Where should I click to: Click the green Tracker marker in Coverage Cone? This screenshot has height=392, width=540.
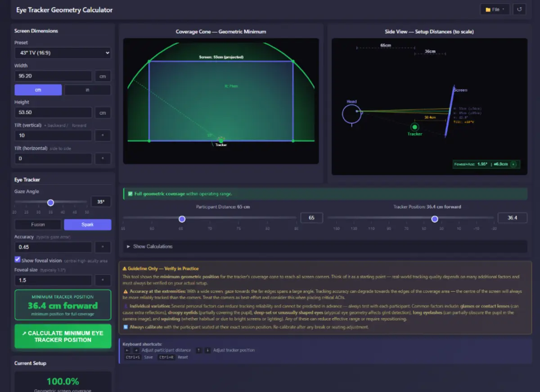tap(221, 141)
